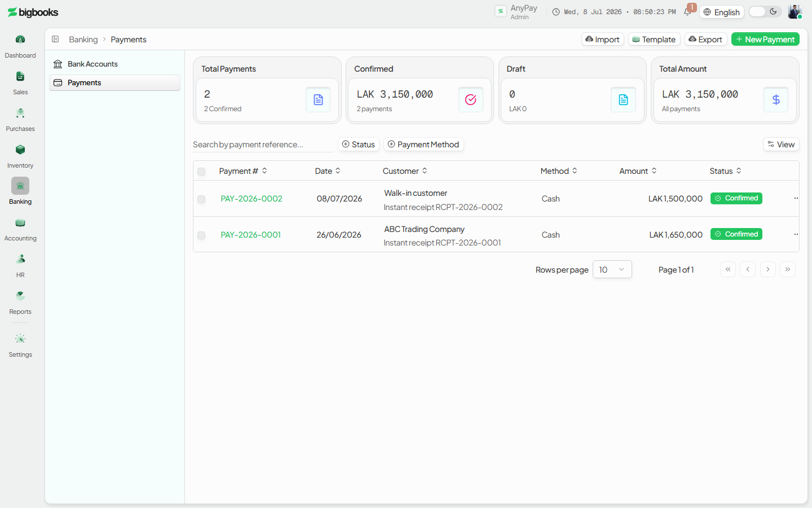Go to previous page button
This screenshot has height=508, width=812.
click(748, 269)
